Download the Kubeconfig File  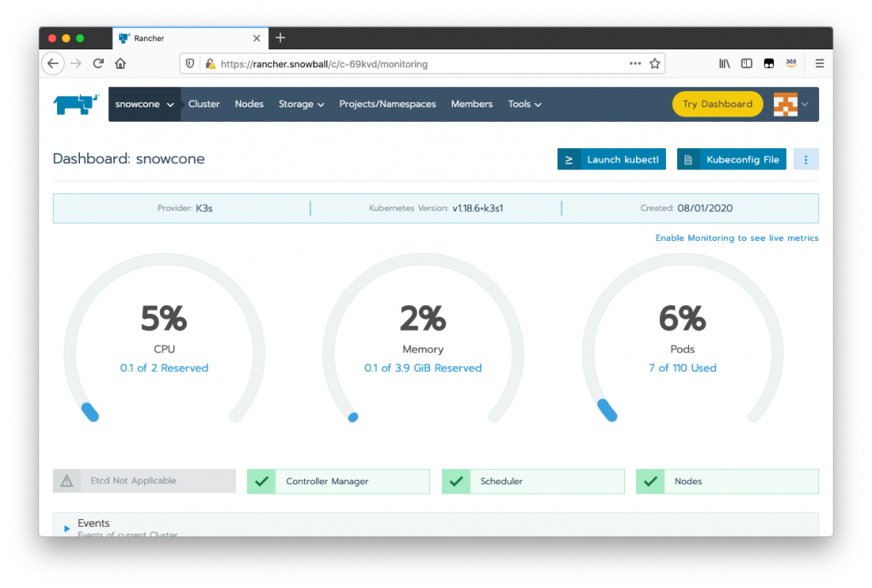point(731,159)
